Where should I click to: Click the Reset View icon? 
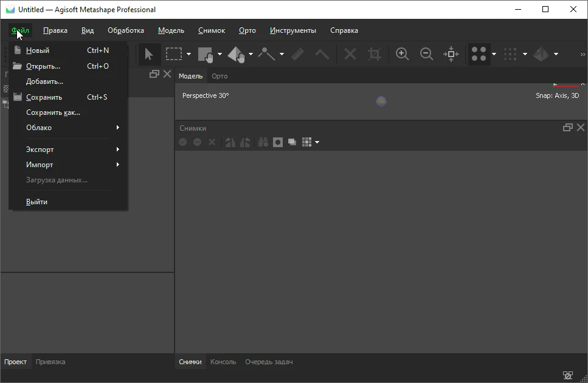(x=451, y=54)
